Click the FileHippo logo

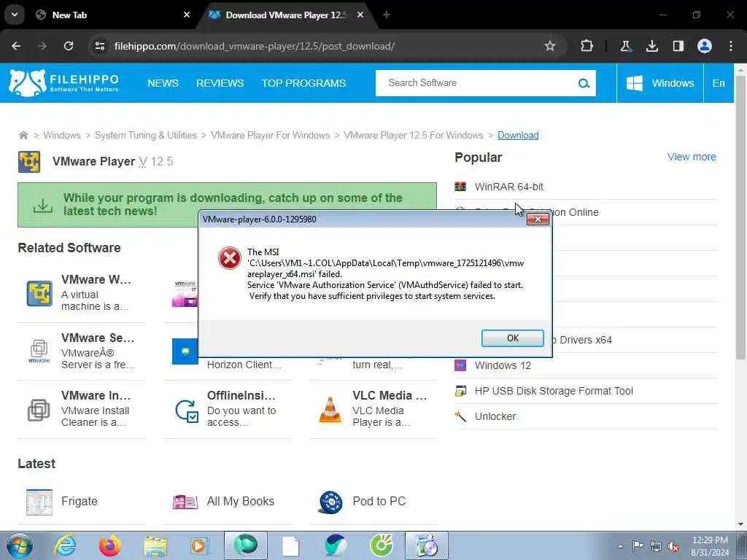[x=64, y=83]
